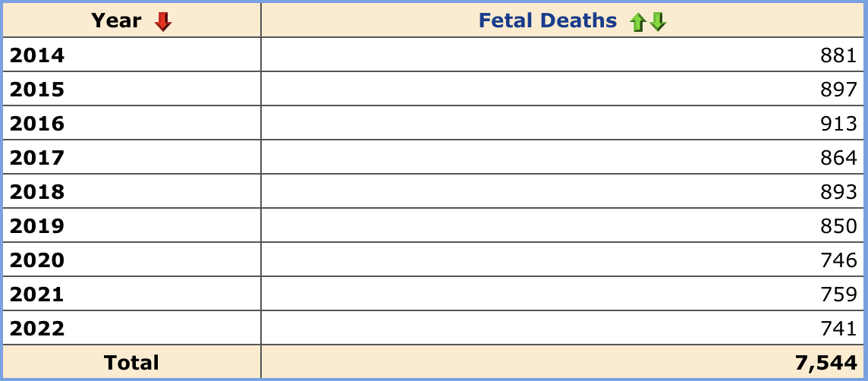This screenshot has width=868, height=381.
Task: Select the value 746 for 2020
Action: coord(838,260)
